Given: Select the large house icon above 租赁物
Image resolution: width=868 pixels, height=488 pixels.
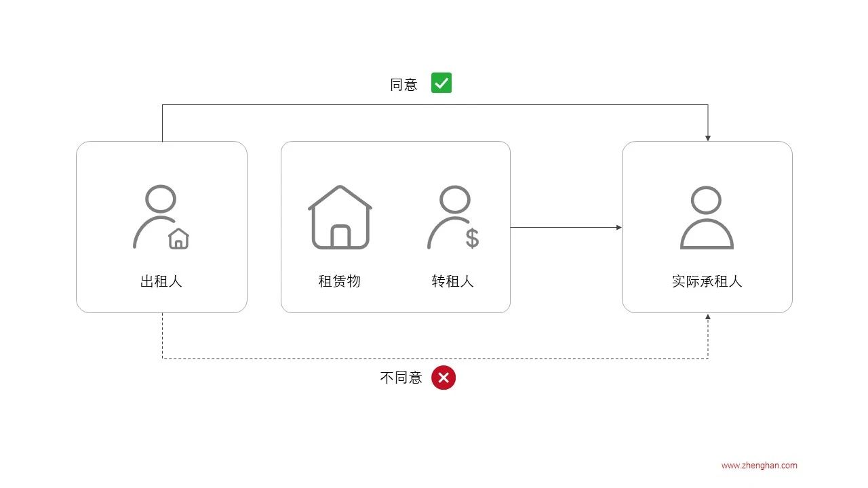Looking at the screenshot, I should (340, 217).
